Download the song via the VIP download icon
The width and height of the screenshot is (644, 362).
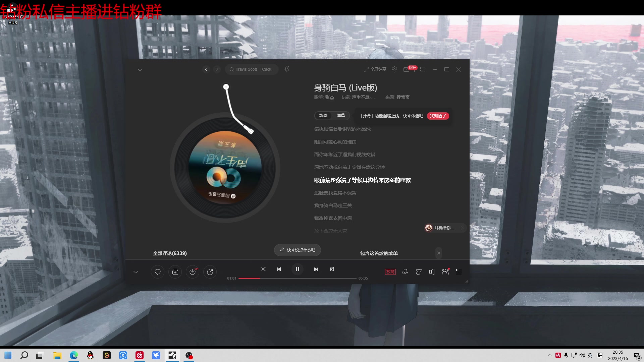click(x=193, y=272)
